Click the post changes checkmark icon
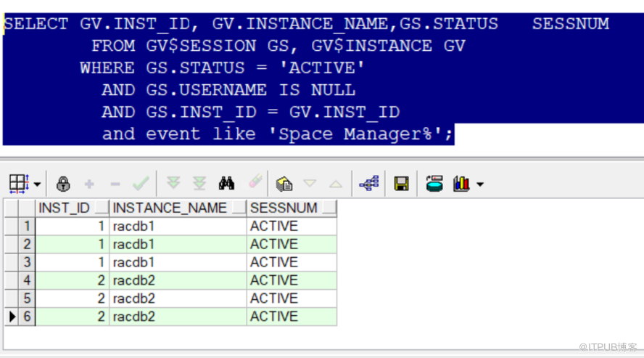644x358 pixels. 141,184
